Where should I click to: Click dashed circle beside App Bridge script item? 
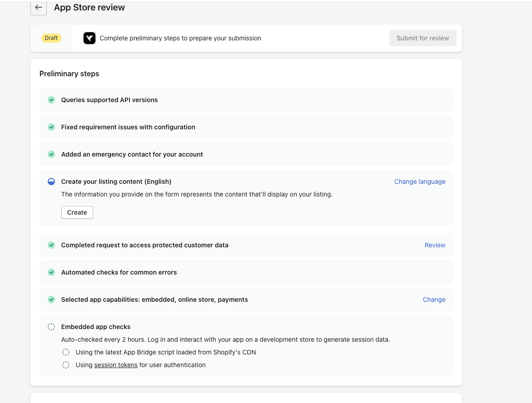click(x=66, y=352)
